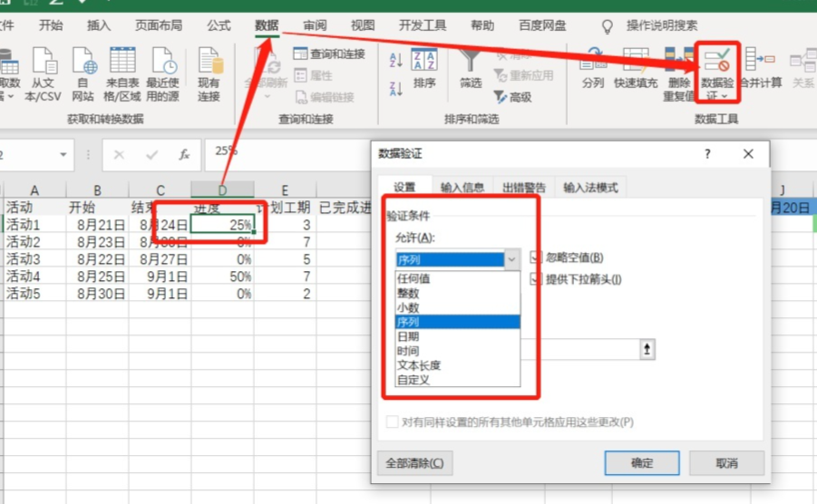Image resolution: width=817 pixels, height=504 pixels.
Task: Select cell with 50% progress
Action: [222, 276]
